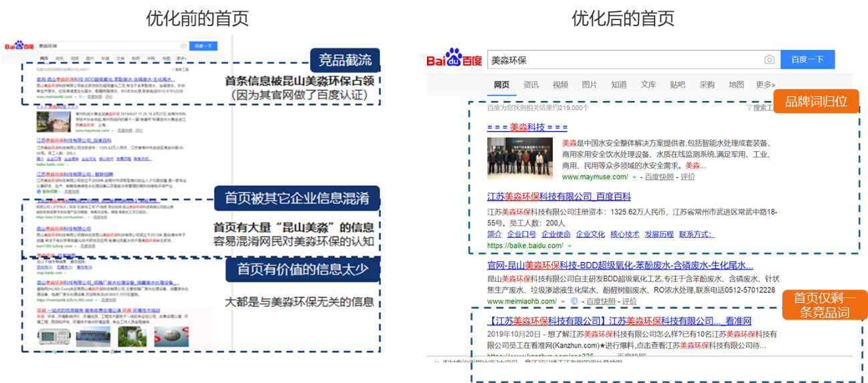
Task: Click the 企业文化 sublink on after-optimization page
Action: point(590,235)
